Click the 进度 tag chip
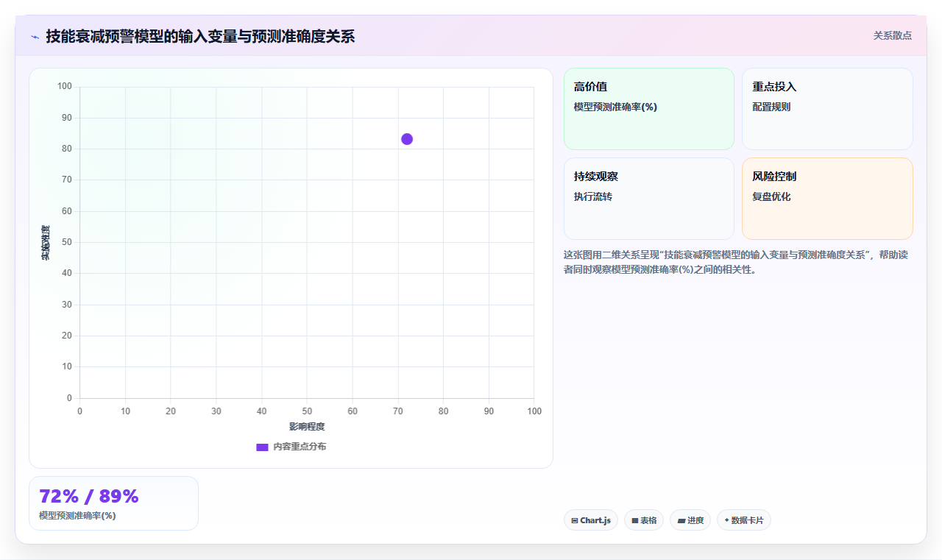The width and height of the screenshot is (942, 560). [x=690, y=520]
